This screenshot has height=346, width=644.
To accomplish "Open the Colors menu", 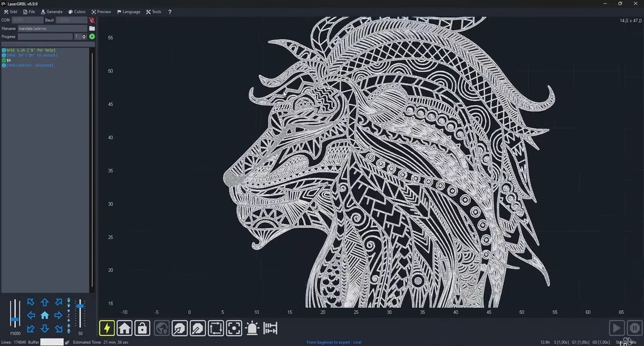I will (x=77, y=12).
